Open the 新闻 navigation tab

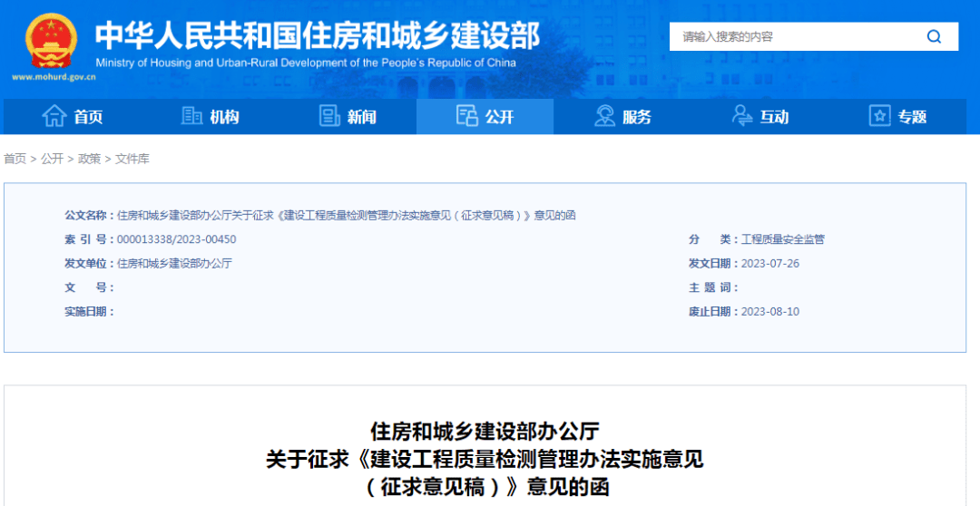coord(348,117)
